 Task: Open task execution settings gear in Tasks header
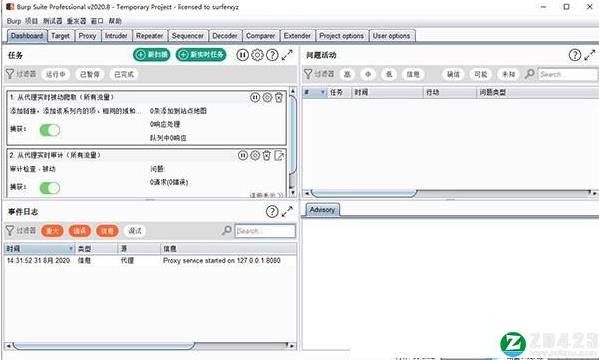(x=257, y=55)
